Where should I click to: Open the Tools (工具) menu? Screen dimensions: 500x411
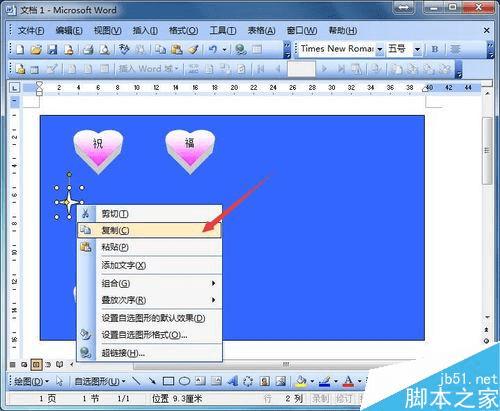pos(222,31)
